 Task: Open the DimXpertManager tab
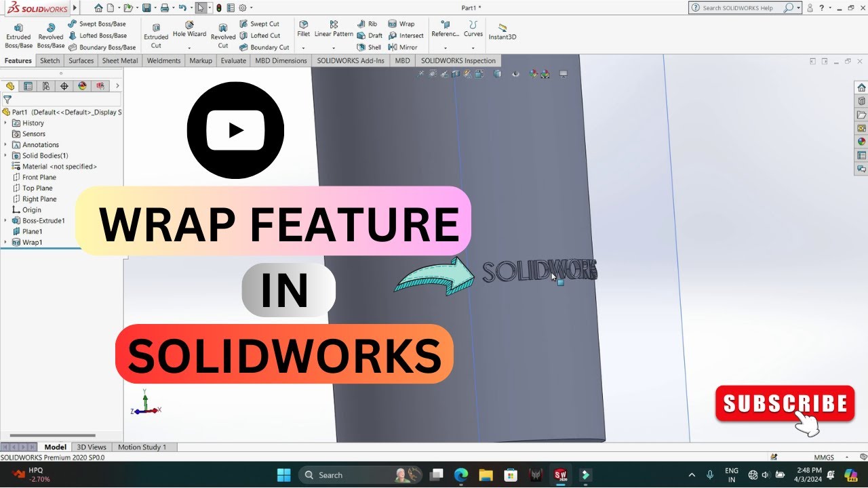click(x=64, y=86)
